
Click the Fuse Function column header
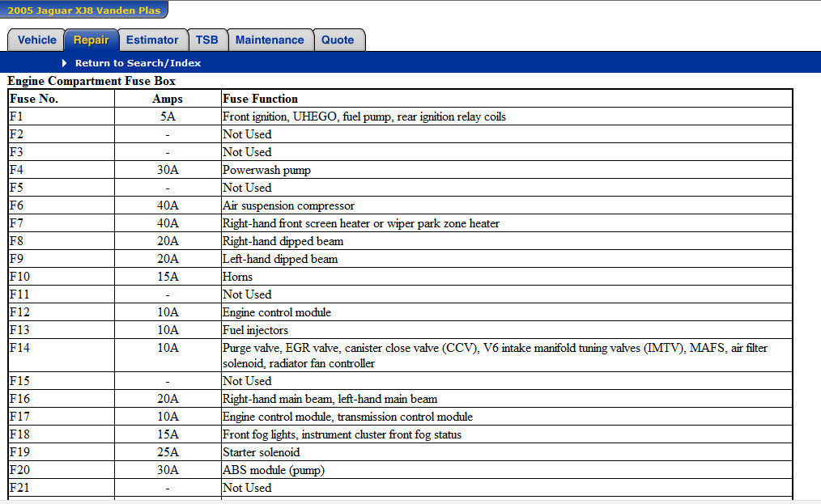click(507, 99)
